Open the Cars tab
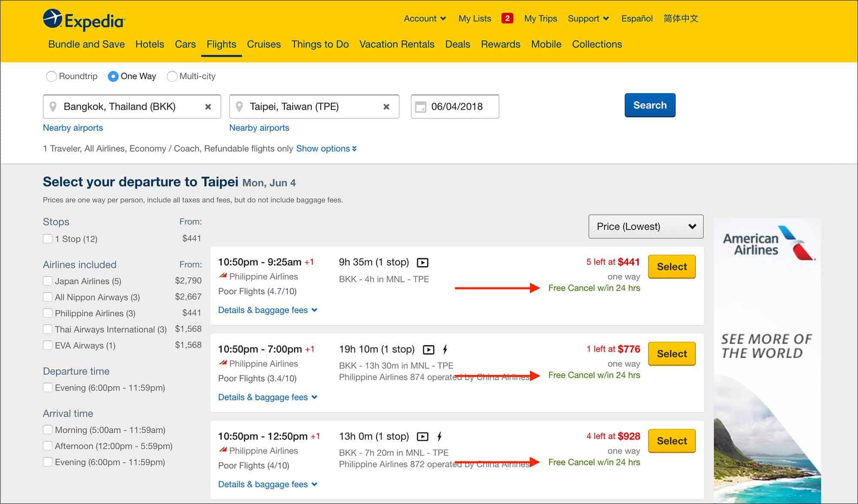The image size is (858, 504). (x=185, y=44)
